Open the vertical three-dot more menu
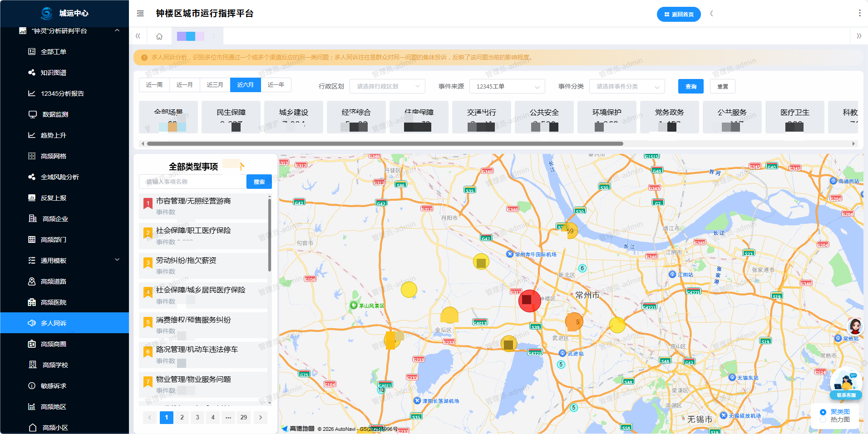The height and width of the screenshot is (434, 868). click(x=859, y=14)
